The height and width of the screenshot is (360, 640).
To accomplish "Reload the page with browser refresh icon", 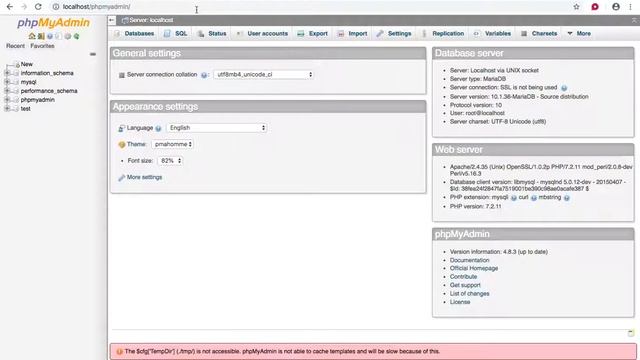I will 38,7.
